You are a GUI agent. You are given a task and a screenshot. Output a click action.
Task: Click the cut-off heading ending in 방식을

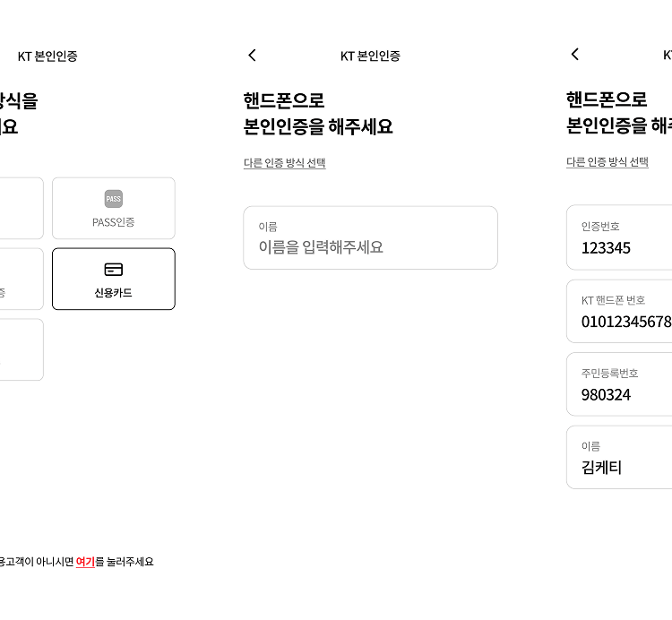19,101
